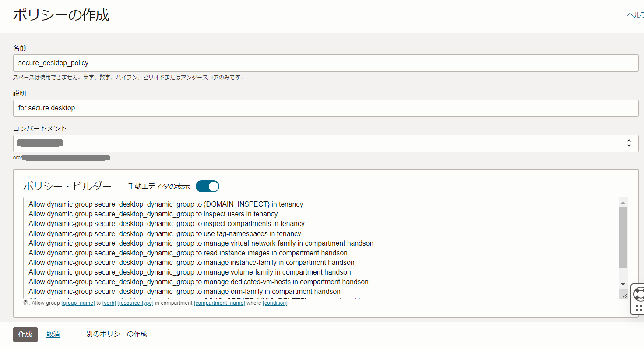Click the group_name example link

pyautogui.click(x=78, y=303)
